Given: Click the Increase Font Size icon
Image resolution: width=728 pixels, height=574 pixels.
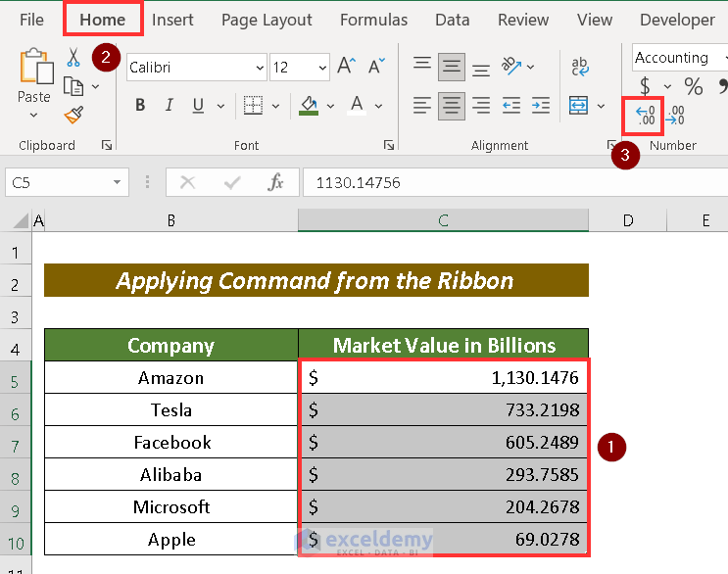Looking at the screenshot, I should click(346, 66).
